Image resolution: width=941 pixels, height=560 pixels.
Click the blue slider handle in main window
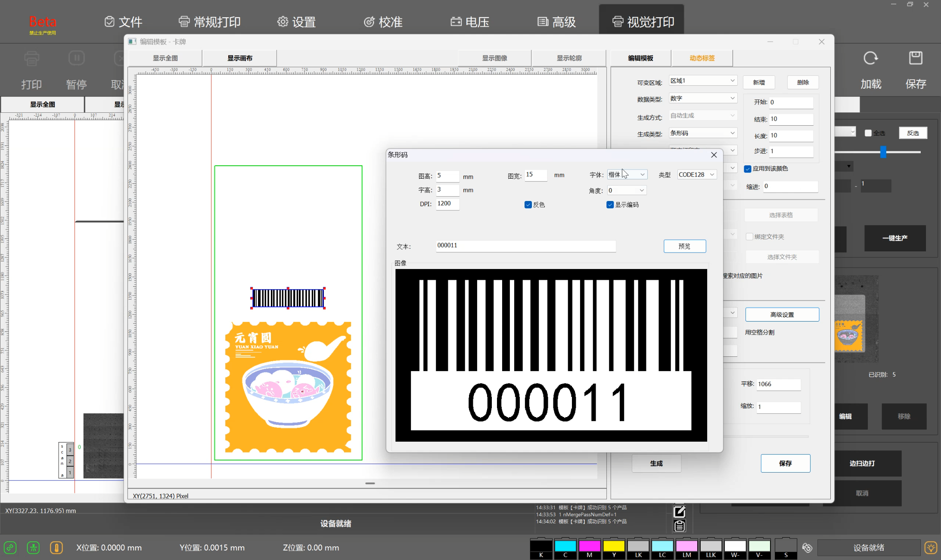pyautogui.click(x=883, y=152)
